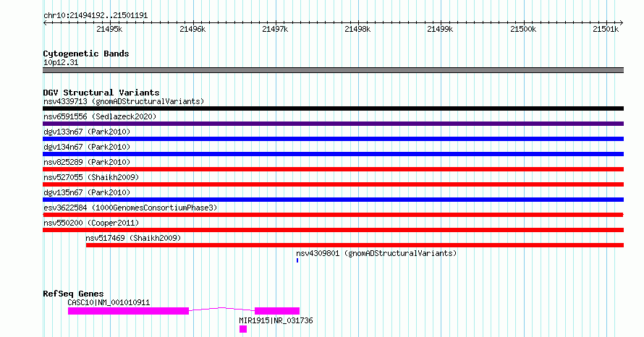Select the blue dgv133n67 variant bar
Screen dimensions: 644x337
click(x=333, y=139)
